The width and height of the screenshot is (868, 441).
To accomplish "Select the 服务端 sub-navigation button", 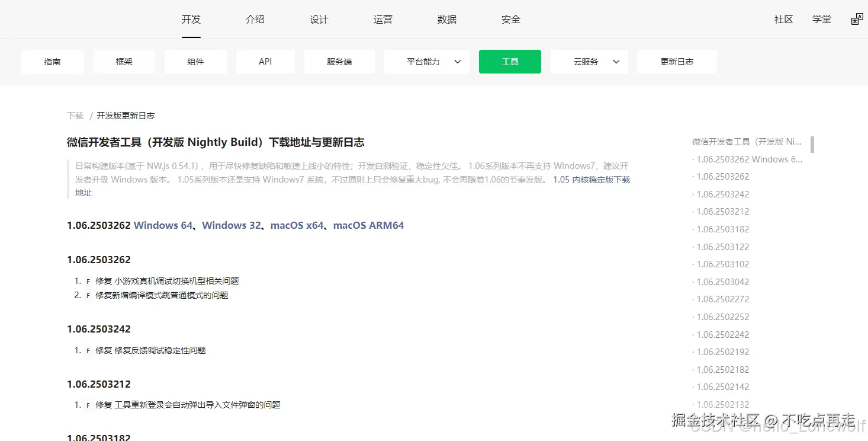I will click(339, 62).
